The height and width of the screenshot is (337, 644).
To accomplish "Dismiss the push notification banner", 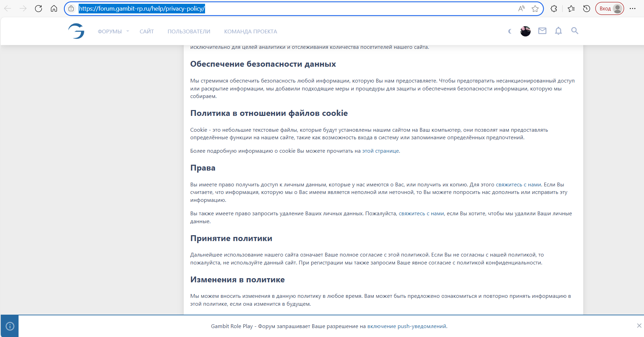I will 639,326.
